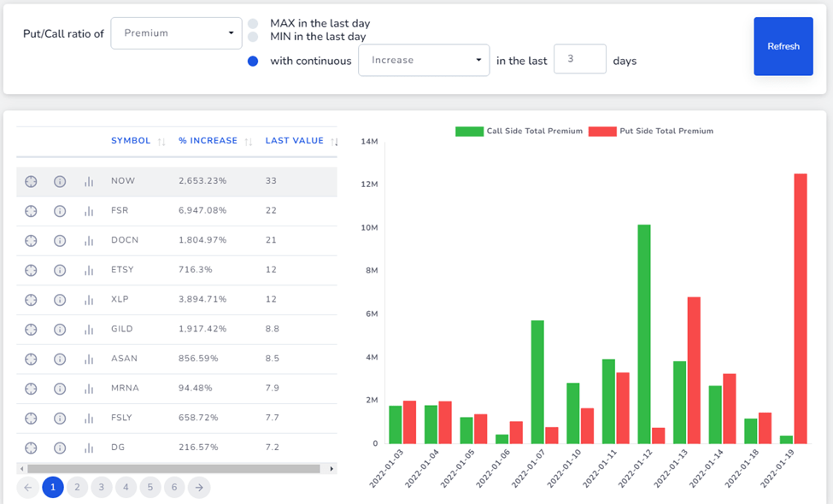833x504 pixels.
Task: Sort table by SYMBOL column header
Action: [x=131, y=141]
